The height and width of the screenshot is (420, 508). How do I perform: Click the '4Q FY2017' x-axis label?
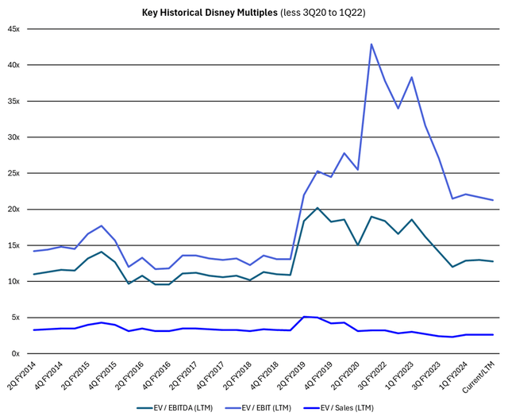point(210,376)
